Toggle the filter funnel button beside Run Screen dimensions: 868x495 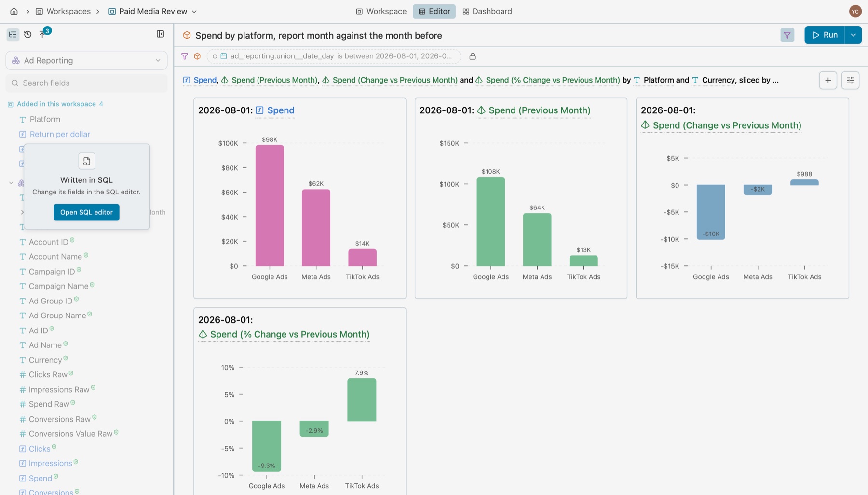pos(787,35)
